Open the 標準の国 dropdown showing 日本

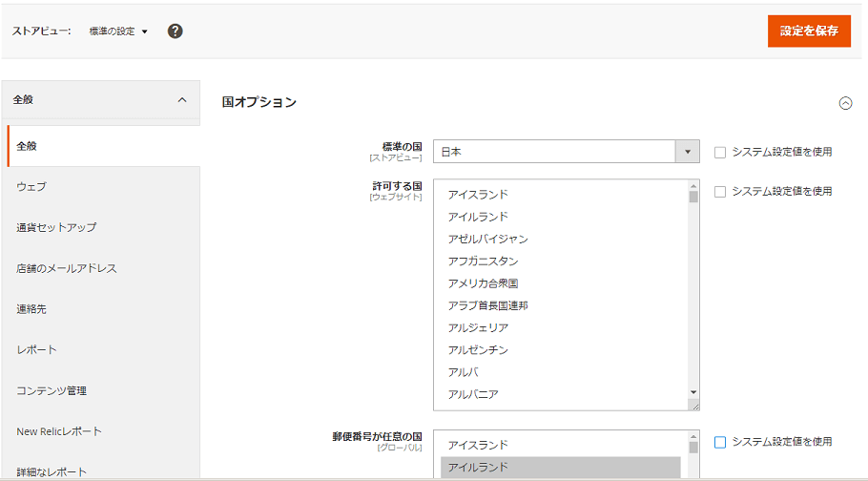[x=566, y=152]
